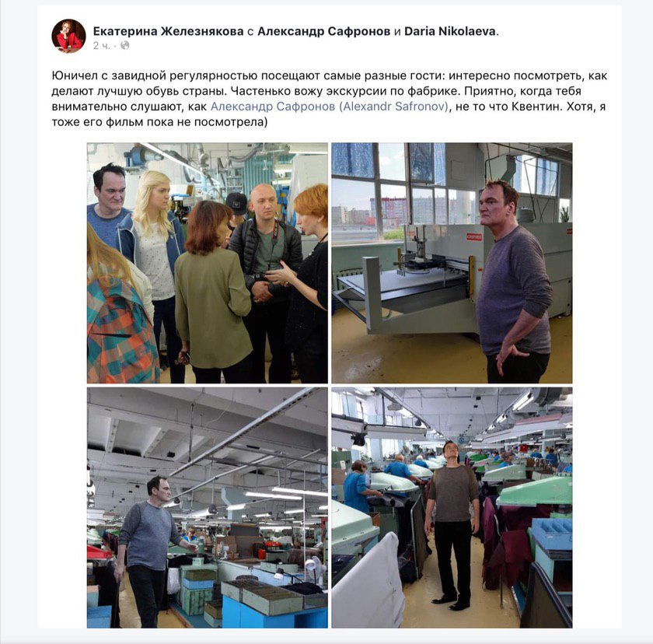Open top-left photo of factory tour group

(208, 263)
